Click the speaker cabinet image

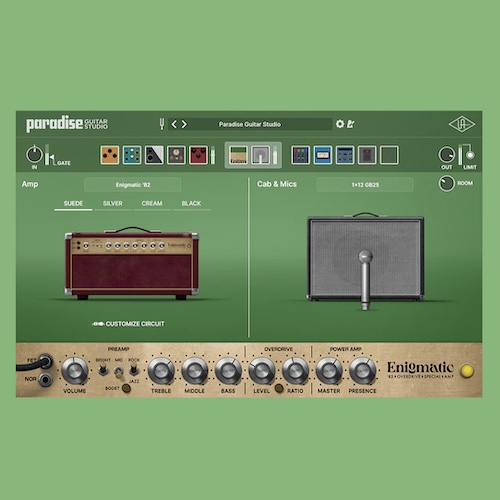[365, 257]
